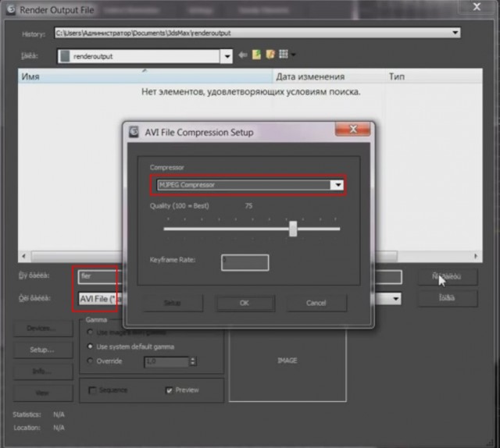The height and width of the screenshot is (448, 500).
Task: Click the back navigation arrow icon
Action: pyautogui.click(x=242, y=55)
